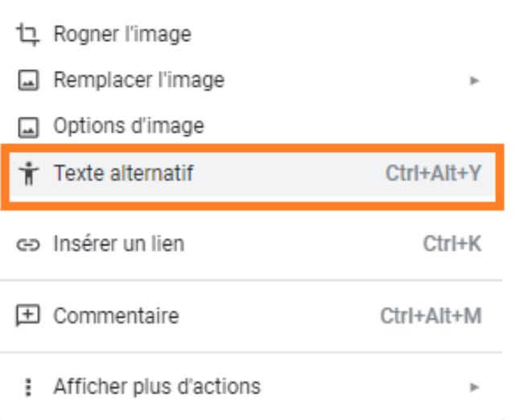Choose the Remplacer l'image label
The image size is (516, 420).
pyautogui.click(x=139, y=80)
